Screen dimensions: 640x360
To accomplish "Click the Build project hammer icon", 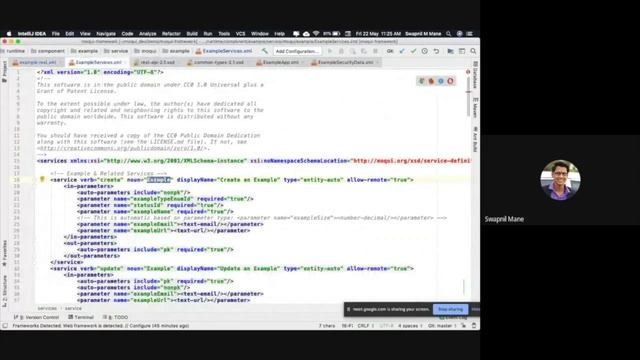I will (x=265, y=51).
